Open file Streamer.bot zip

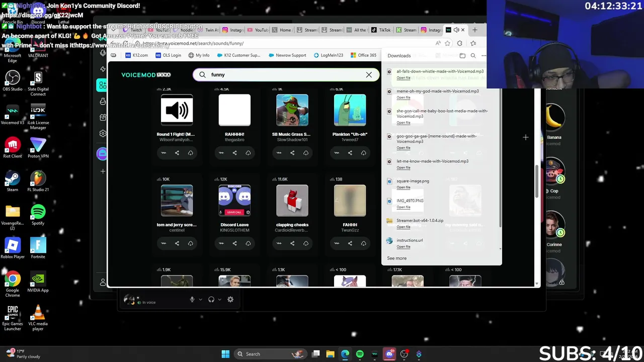click(404, 227)
